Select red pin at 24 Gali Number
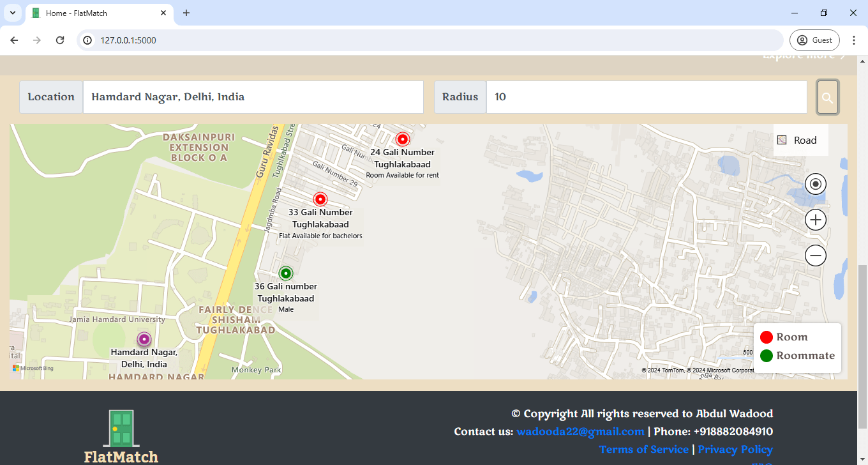This screenshot has height=465, width=868. (402, 139)
